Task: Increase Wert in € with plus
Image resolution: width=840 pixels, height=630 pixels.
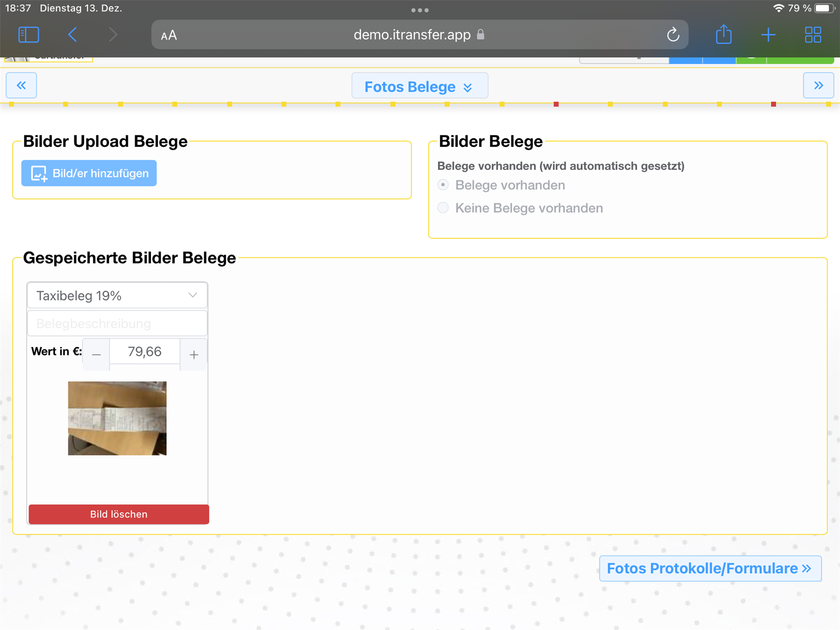Action: click(x=194, y=354)
